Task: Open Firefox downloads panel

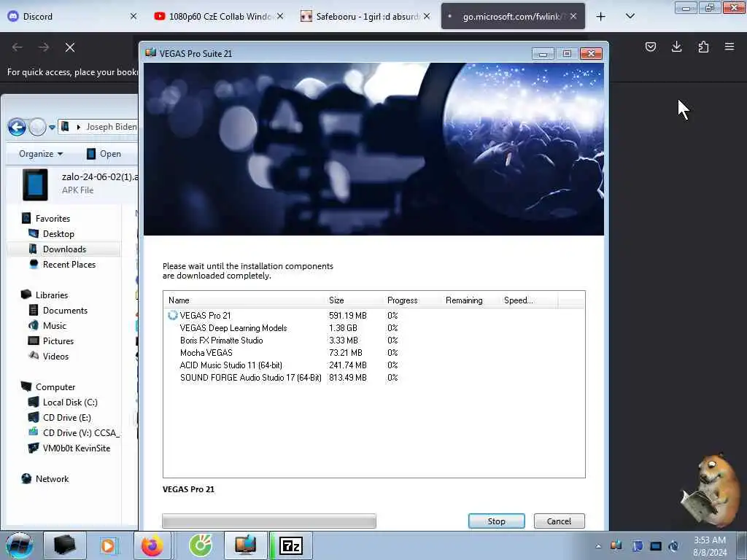Action: 676,47
